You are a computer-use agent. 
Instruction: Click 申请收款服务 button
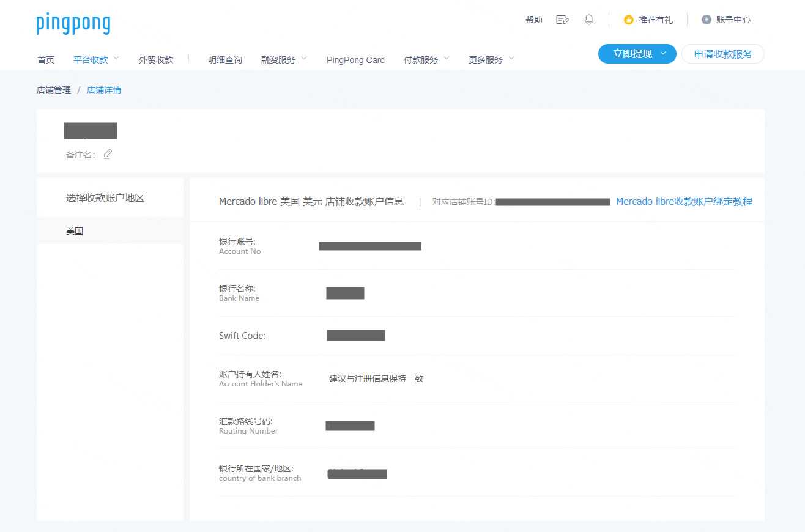coord(723,54)
